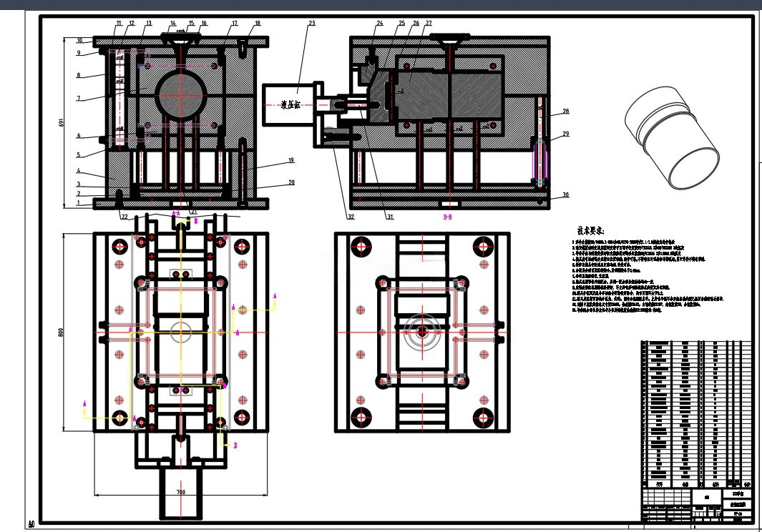
Task: Click part callout number 28
Action: coord(566,112)
